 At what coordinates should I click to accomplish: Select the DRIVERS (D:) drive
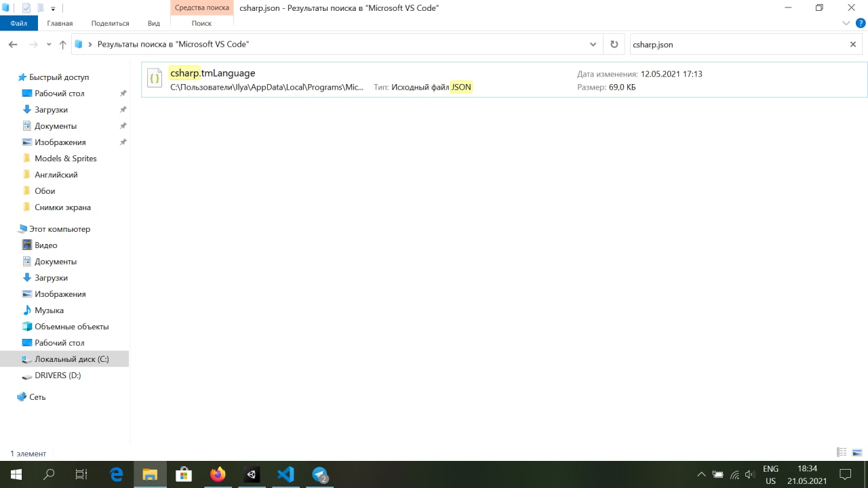point(58,375)
